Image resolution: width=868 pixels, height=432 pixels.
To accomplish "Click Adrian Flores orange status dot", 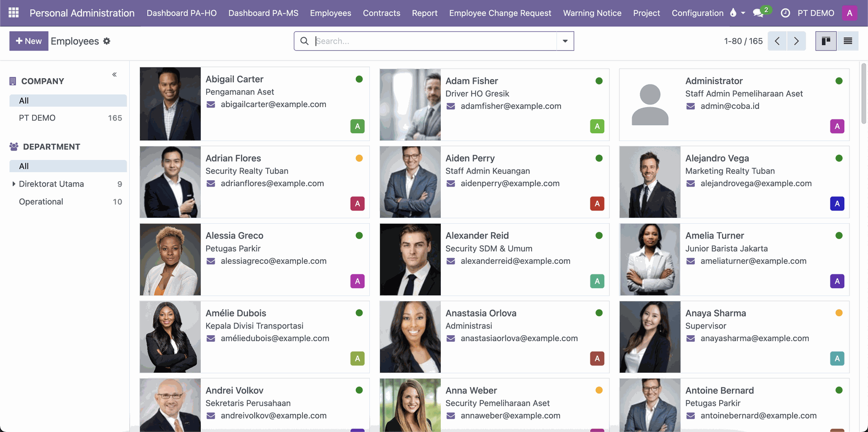I will (359, 158).
